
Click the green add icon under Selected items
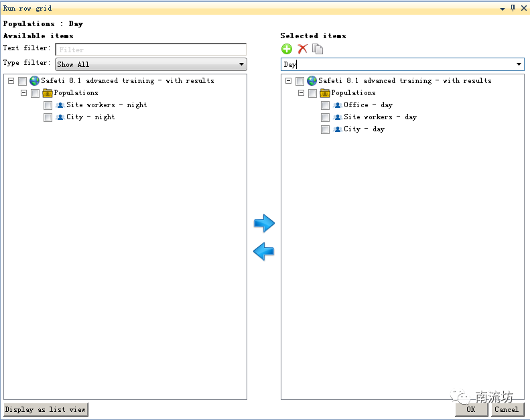287,49
